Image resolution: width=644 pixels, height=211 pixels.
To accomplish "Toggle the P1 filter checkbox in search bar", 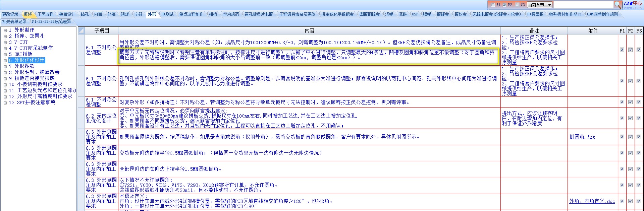I will pos(493,5).
